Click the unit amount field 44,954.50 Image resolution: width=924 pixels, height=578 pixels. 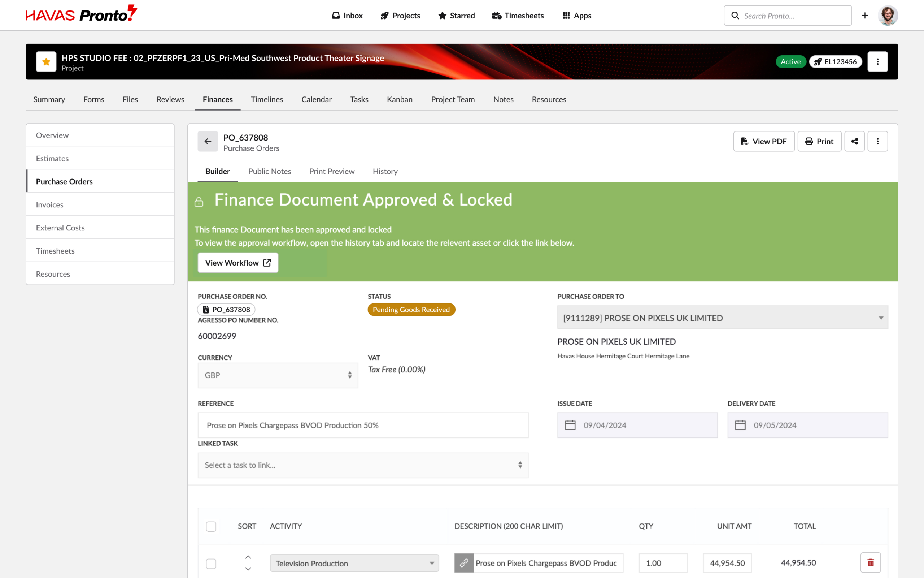point(727,563)
